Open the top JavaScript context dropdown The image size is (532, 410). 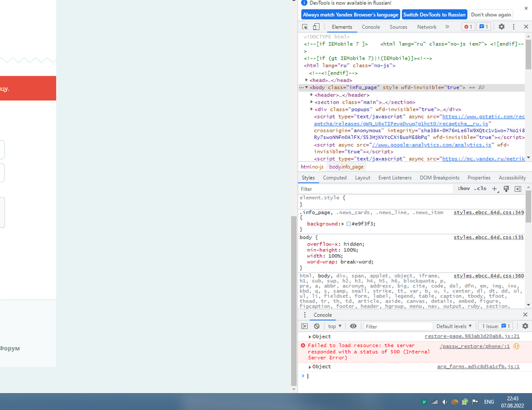click(334, 326)
